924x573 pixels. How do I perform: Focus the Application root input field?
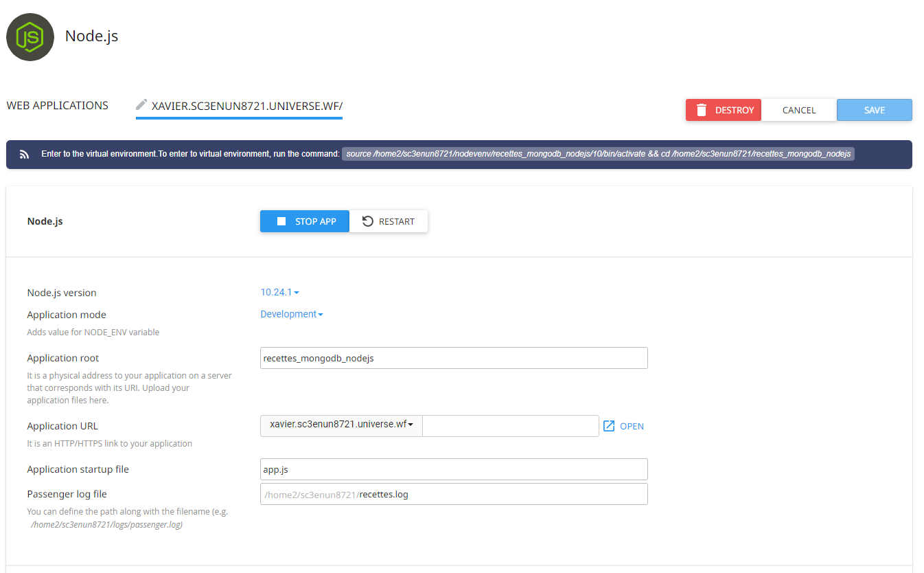(x=453, y=358)
